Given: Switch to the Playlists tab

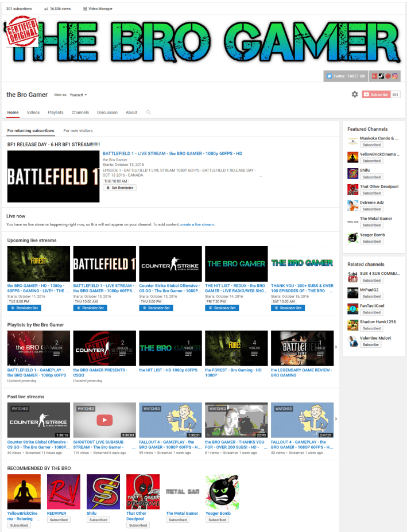Looking at the screenshot, I should (x=55, y=112).
